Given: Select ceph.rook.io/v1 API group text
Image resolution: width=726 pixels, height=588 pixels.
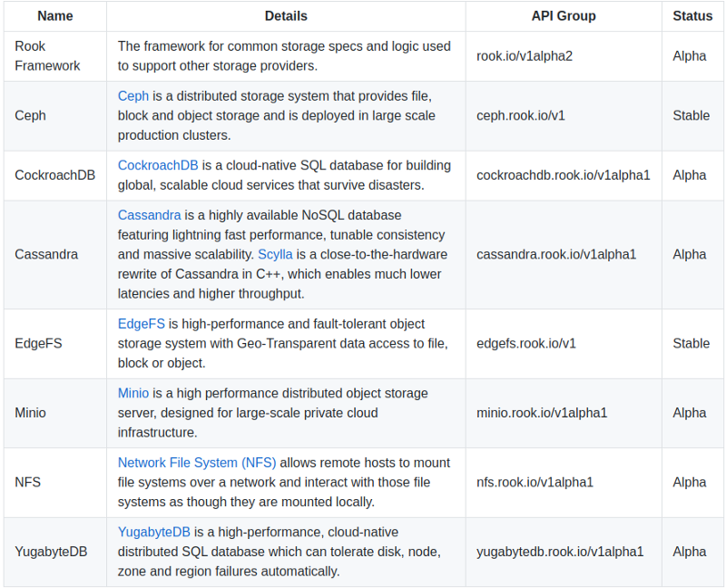Looking at the screenshot, I should pos(521,115).
